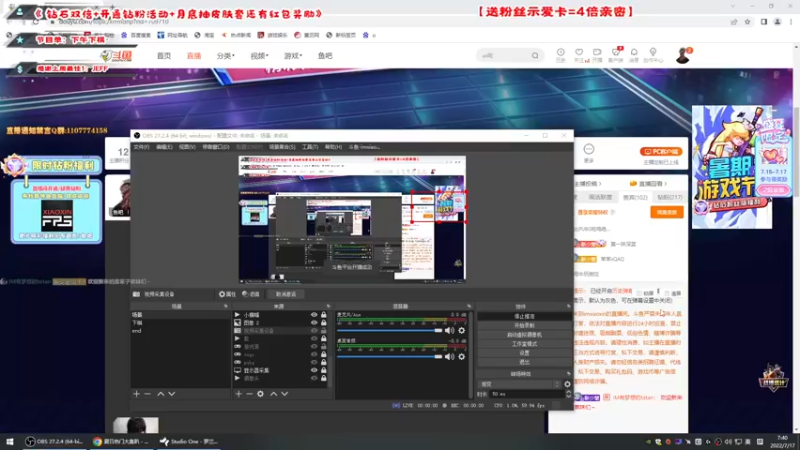Click orange PC客户端 button

[661, 152]
